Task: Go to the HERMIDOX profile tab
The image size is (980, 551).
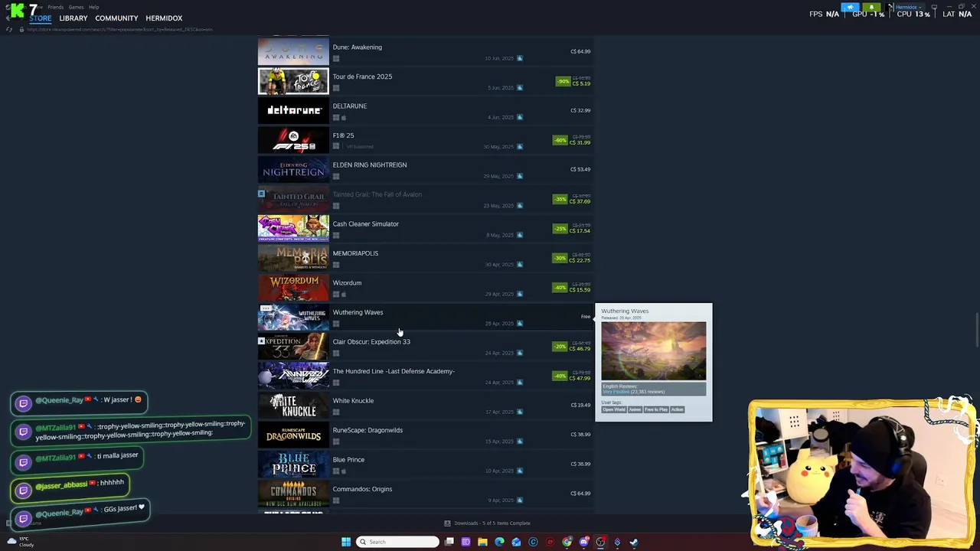Action: tap(164, 18)
